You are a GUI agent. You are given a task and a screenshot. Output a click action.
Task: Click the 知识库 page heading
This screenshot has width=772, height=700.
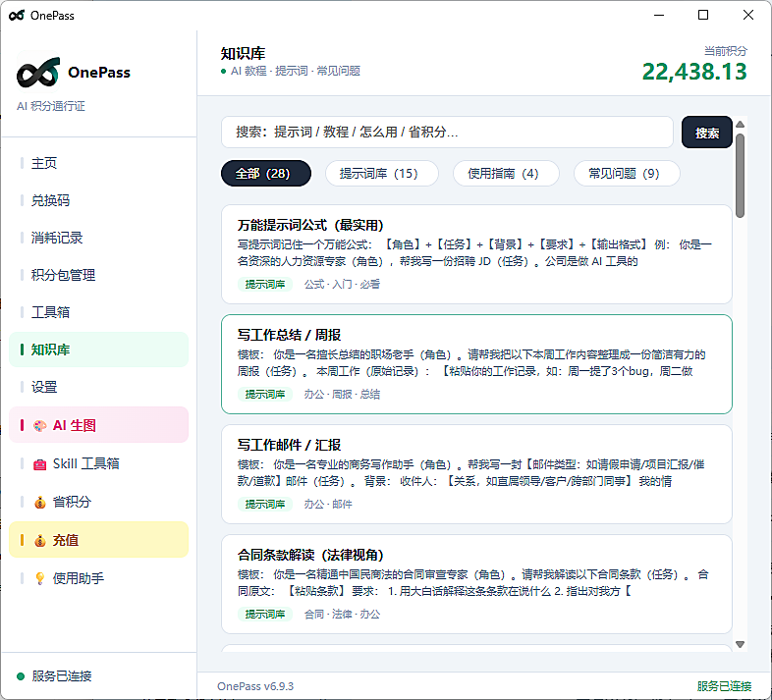[243, 53]
